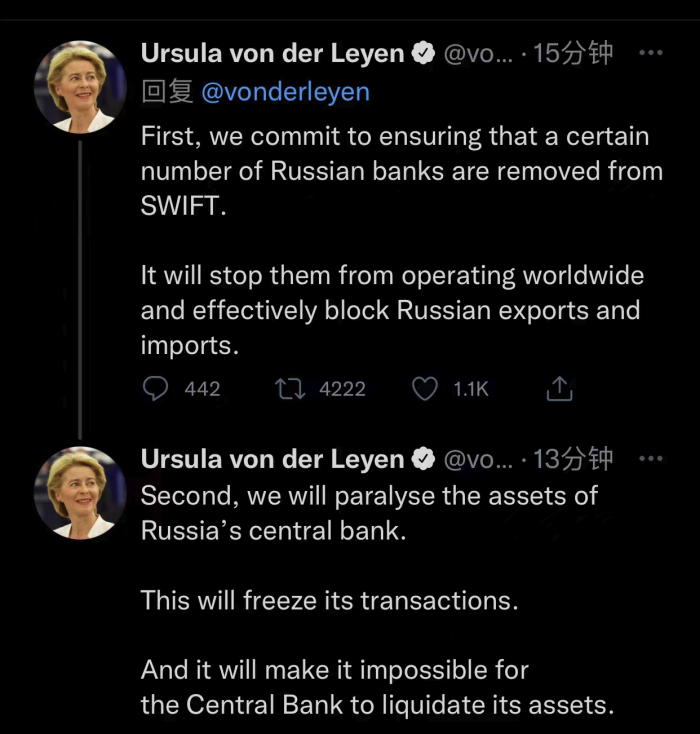Click the 1.1K likes count

470,389
